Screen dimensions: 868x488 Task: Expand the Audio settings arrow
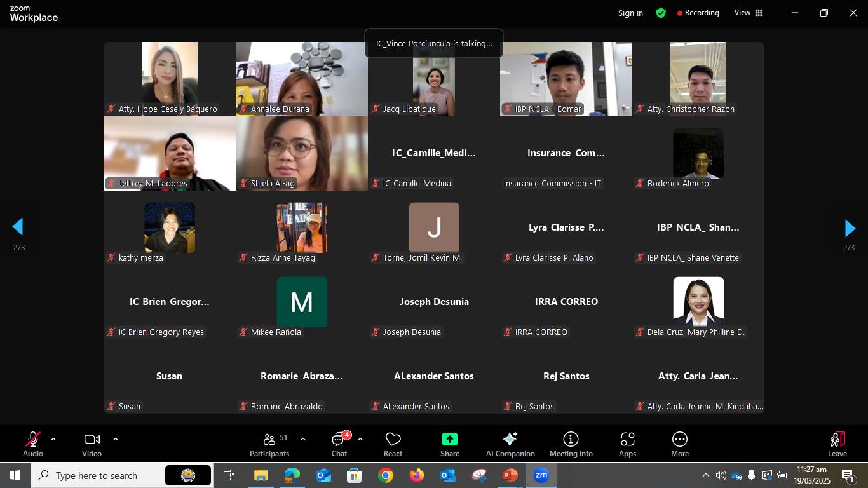tap(53, 439)
